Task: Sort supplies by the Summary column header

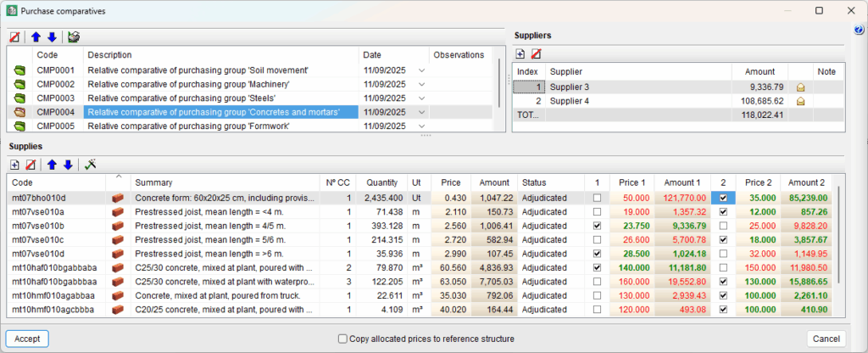Action: [153, 182]
